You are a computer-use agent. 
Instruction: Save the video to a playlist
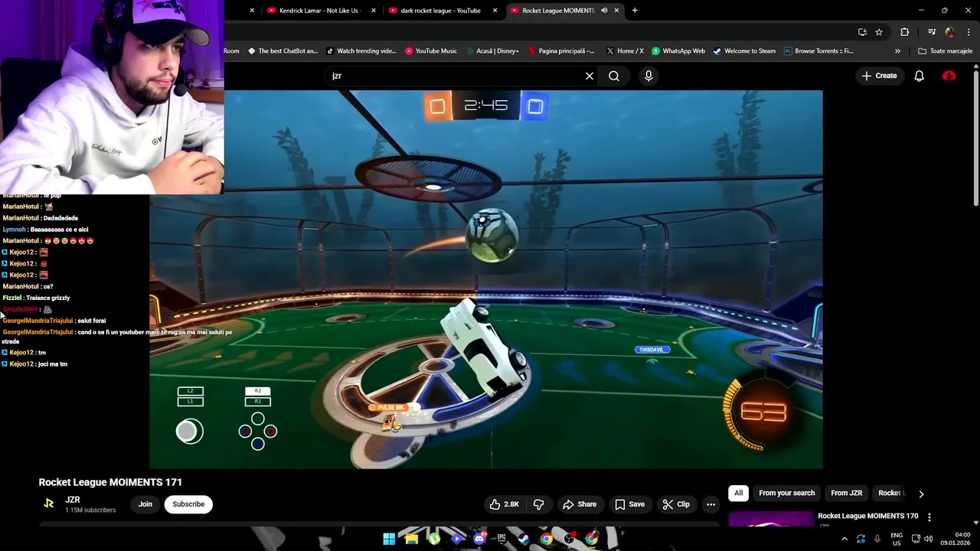629,504
